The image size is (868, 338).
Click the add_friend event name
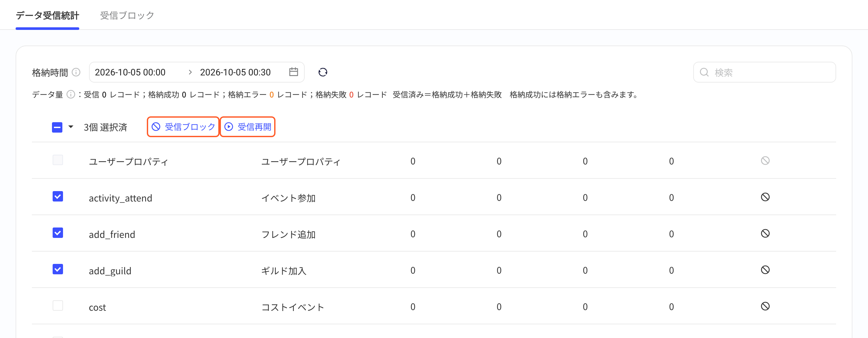(x=112, y=234)
